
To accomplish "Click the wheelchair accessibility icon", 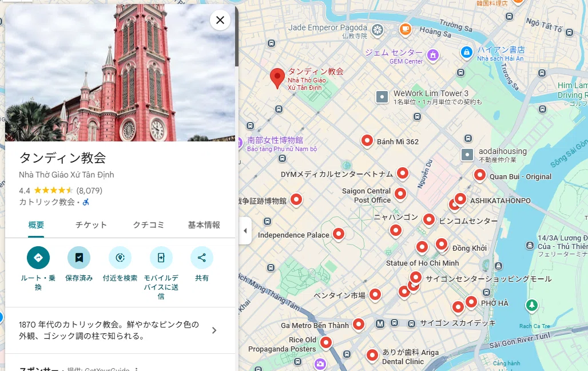I will tap(86, 202).
